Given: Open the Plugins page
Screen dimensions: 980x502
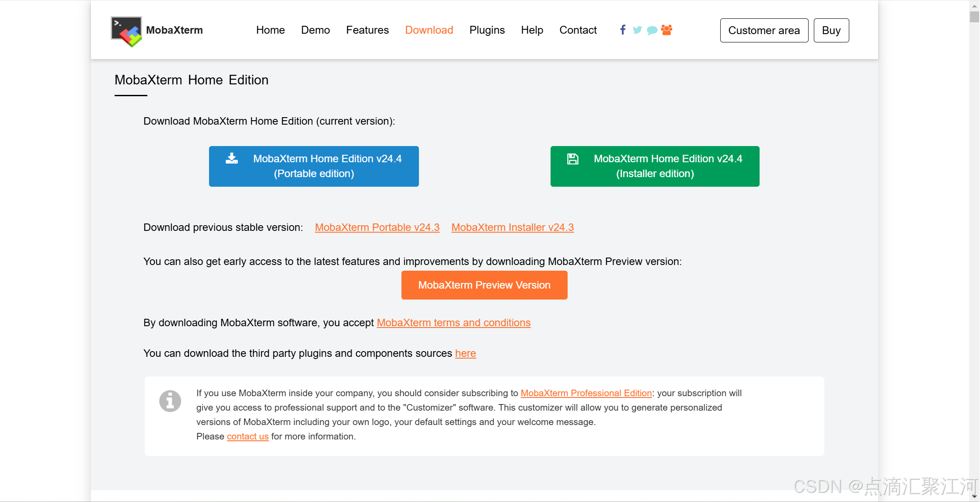Looking at the screenshot, I should (x=487, y=30).
